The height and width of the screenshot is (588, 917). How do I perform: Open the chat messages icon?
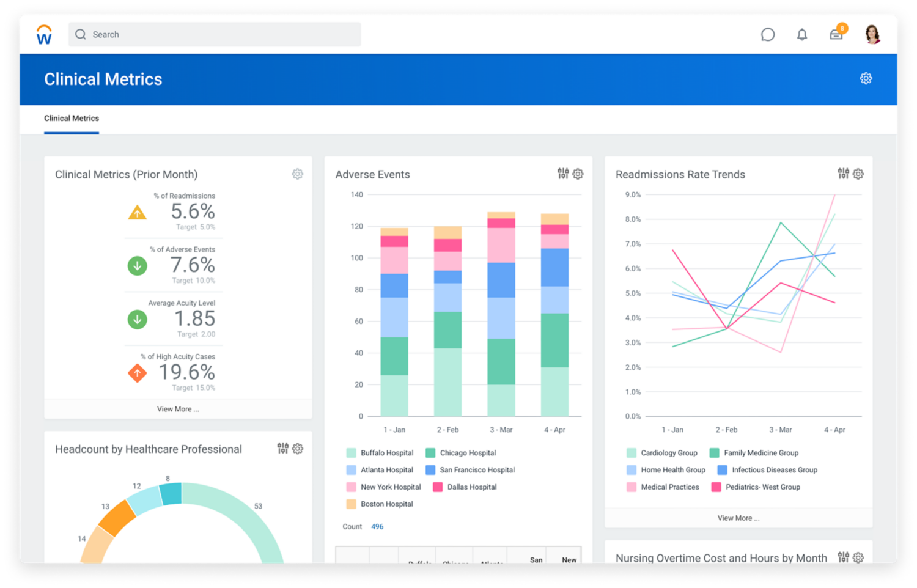(x=768, y=35)
